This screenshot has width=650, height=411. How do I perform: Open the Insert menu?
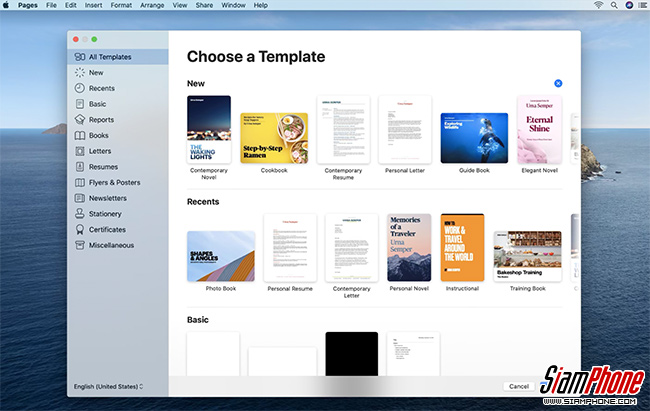pos(93,5)
